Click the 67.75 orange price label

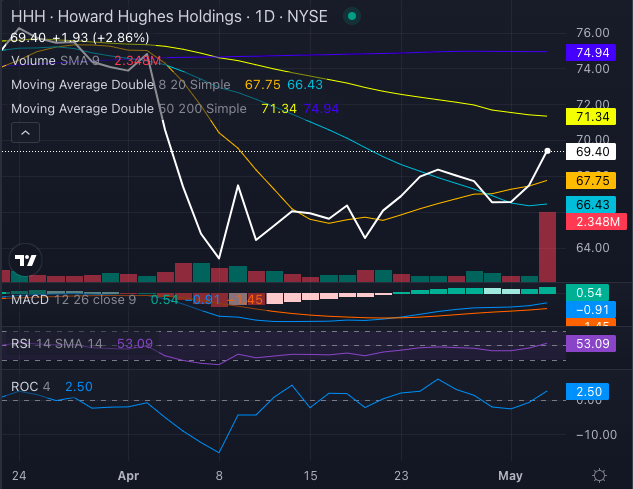(591, 180)
